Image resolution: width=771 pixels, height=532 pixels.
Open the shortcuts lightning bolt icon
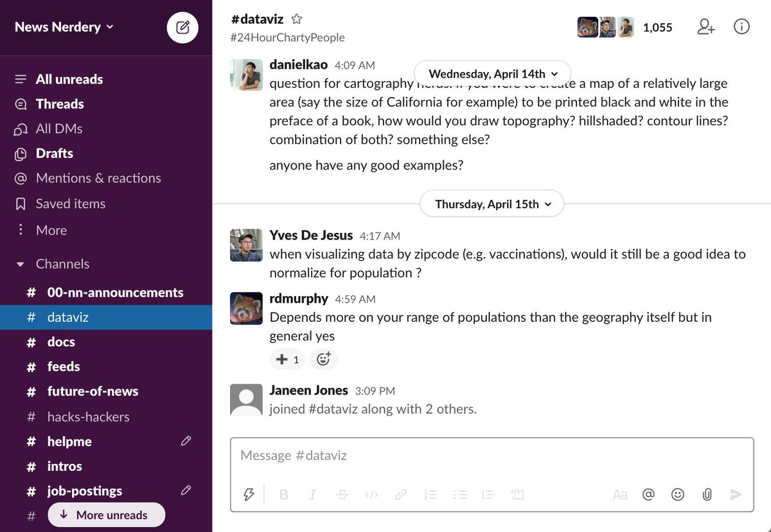click(x=248, y=494)
